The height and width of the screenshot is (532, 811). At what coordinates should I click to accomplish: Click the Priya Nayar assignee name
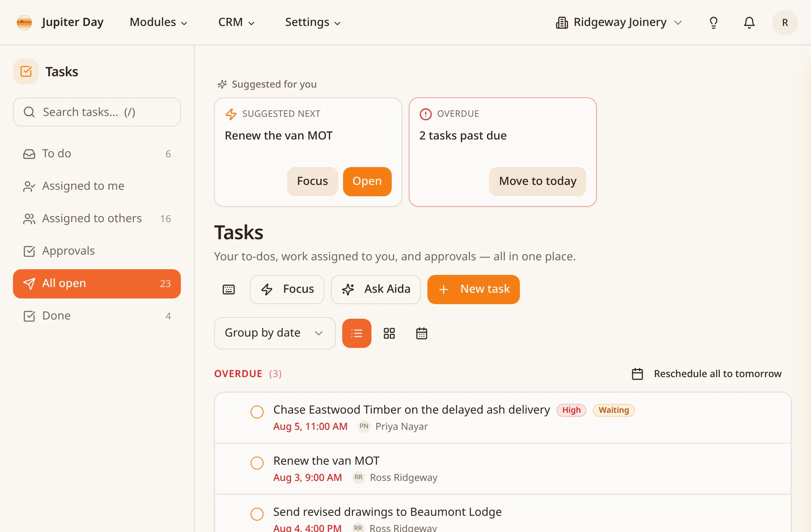401,427
